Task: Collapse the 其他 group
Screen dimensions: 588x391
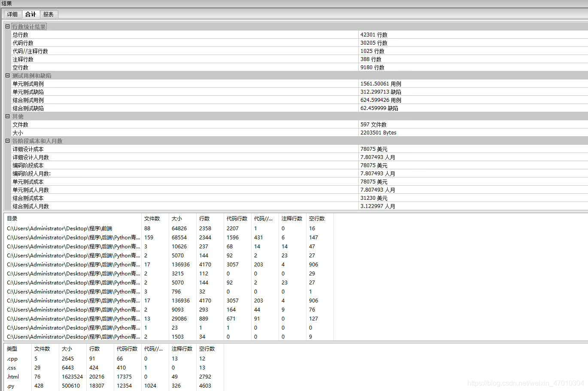Action: click(7, 116)
